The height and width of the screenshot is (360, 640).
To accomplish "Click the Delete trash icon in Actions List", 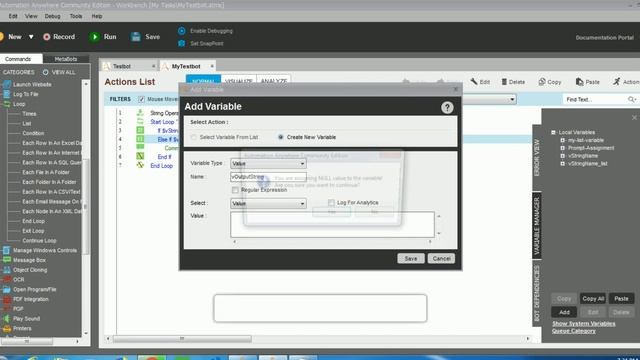I will tap(504, 82).
